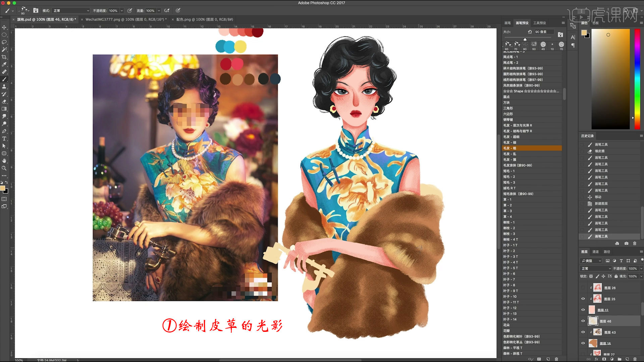The width and height of the screenshot is (644, 362).
Task: Switch to the 工具预设 tab
Action: (x=540, y=23)
